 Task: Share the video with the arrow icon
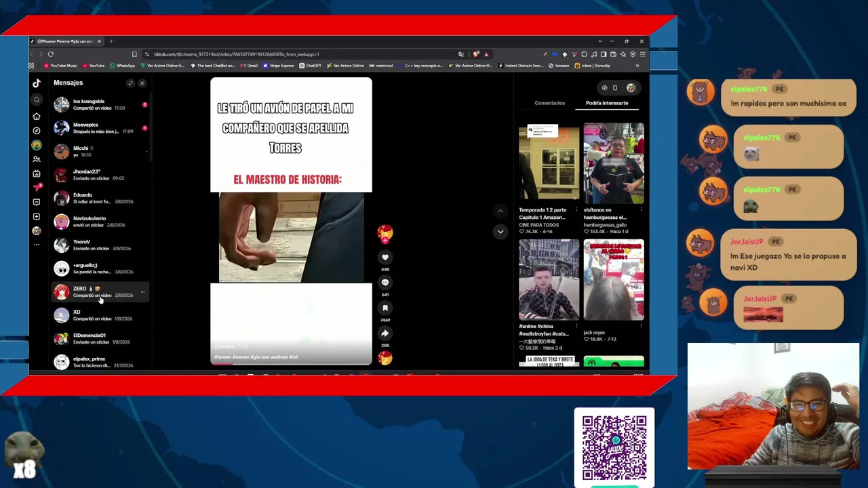[x=385, y=333]
